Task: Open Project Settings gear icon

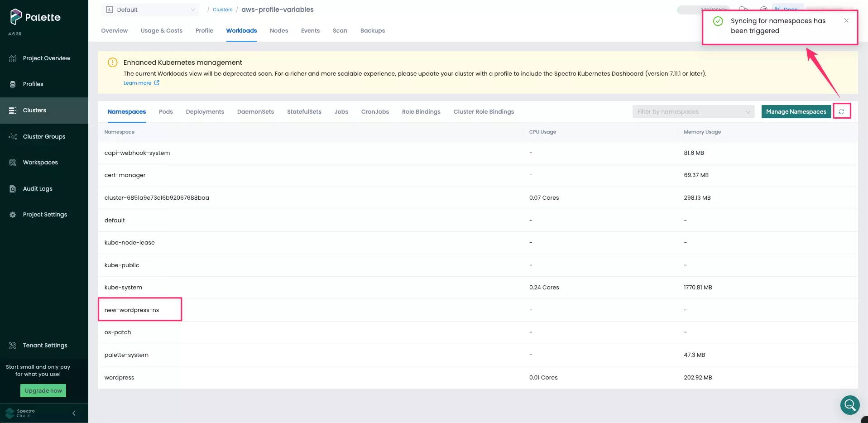Action: (12, 214)
